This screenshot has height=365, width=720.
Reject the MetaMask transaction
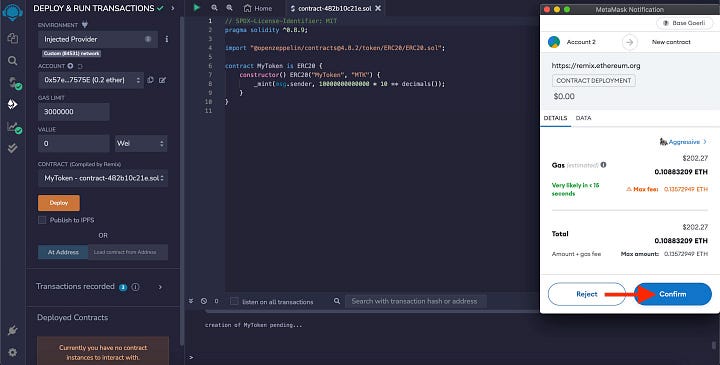(586, 294)
